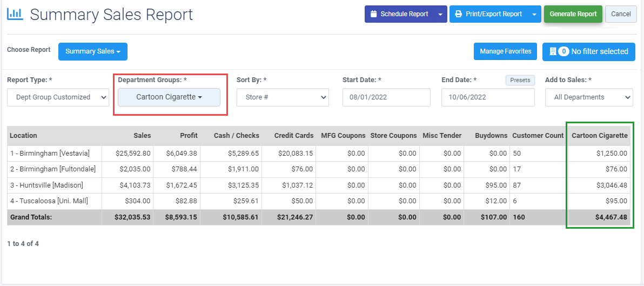Click the calendar icon on Schedule Report
Image resolution: width=644 pixels, height=286 pixels.
(373, 14)
